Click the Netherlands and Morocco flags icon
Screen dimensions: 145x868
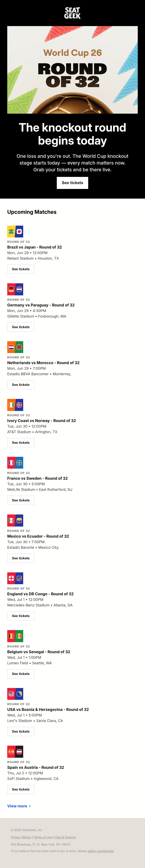click(x=15, y=347)
